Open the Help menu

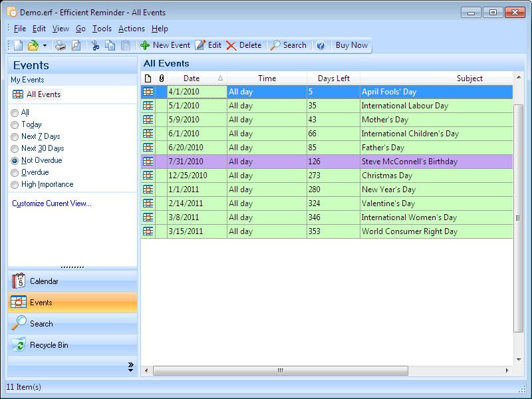pyautogui.click(x=160, y=29)
